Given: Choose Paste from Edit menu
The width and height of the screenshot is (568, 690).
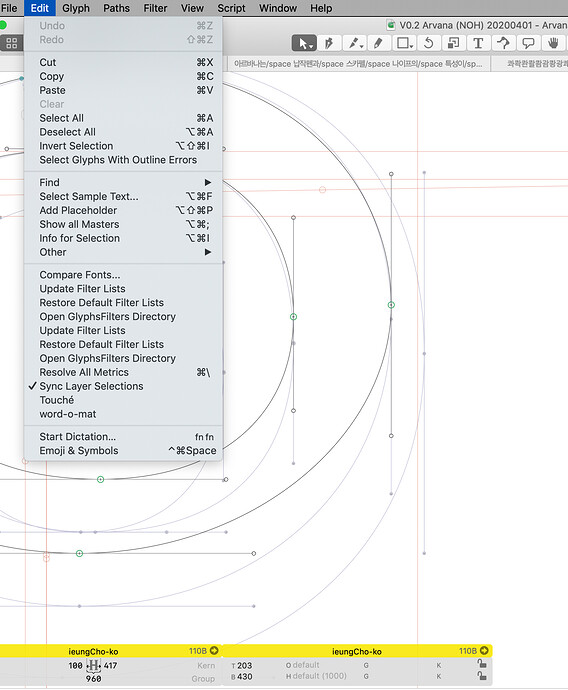Looking at the screenshot, I should [123, 90].
